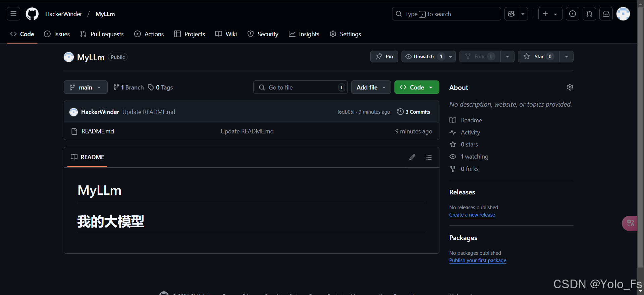Focus the Type / to search box

446,14
